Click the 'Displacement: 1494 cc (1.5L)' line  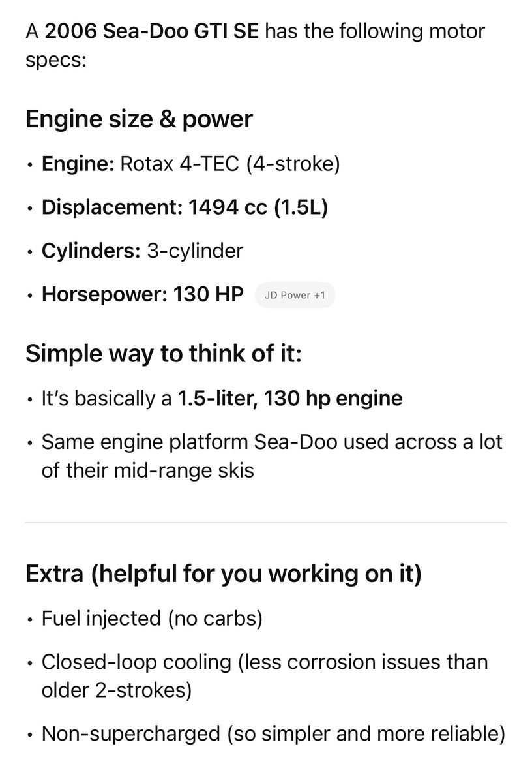pyautogui.click(x=185, y=207)
